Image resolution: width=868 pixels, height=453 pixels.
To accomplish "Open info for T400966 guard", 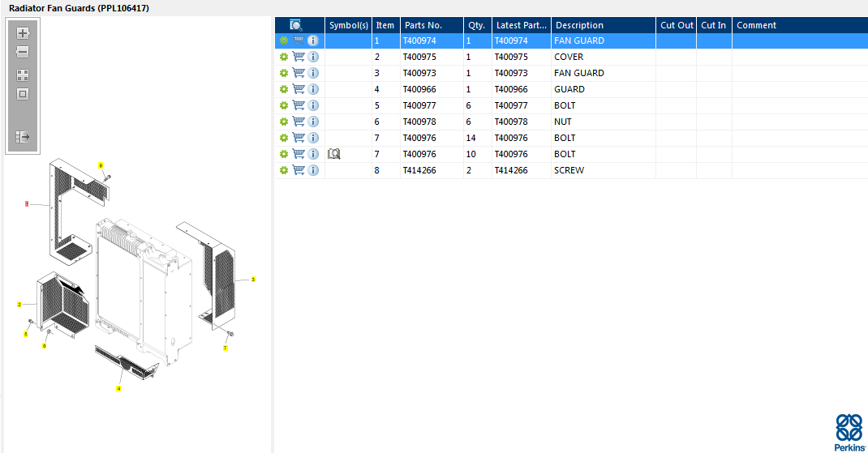I will tap(313, 89).
